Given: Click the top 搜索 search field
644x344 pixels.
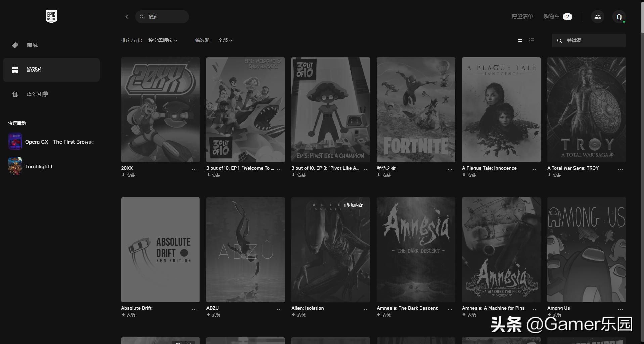Looking at the screenshot, I should pyautogui.click(x=162, y=17).
